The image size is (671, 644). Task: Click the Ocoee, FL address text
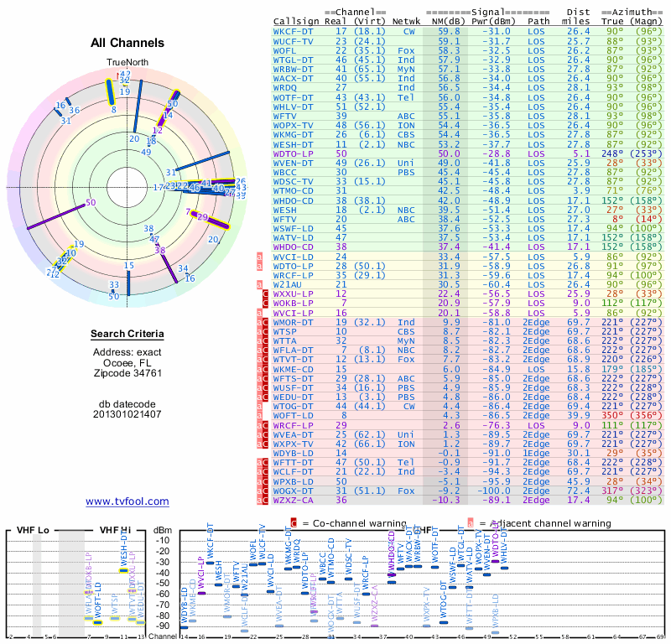coord(127,363)
